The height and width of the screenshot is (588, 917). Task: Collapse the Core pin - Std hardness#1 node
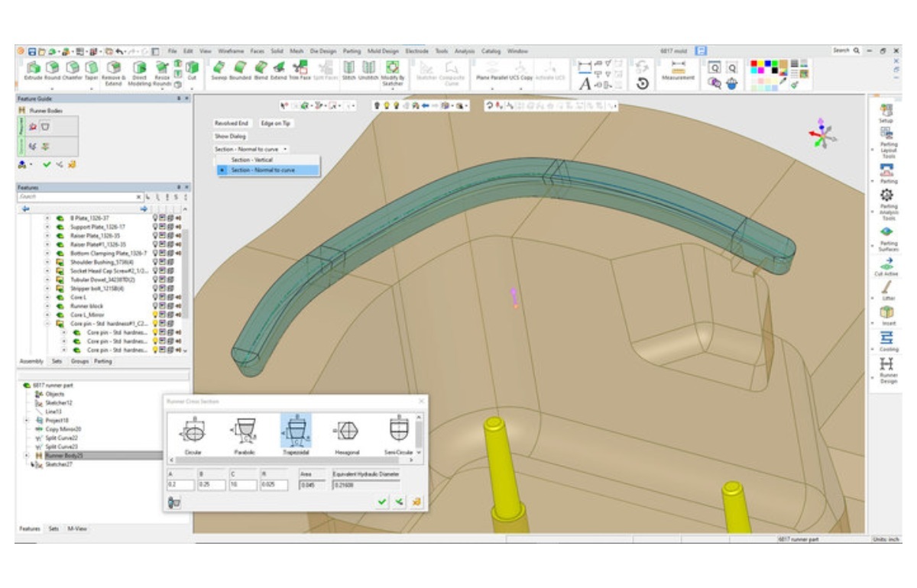[47, 324]
